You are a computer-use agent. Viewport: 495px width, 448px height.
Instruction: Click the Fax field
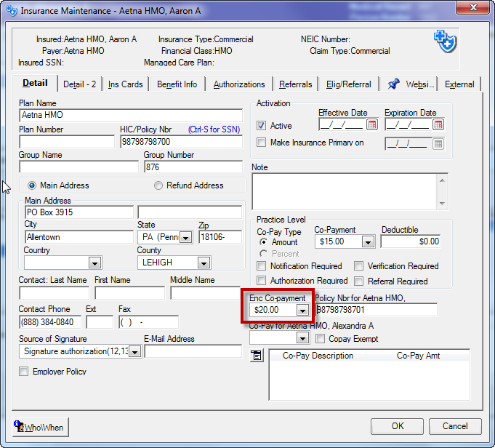click(x=149, y=322)
